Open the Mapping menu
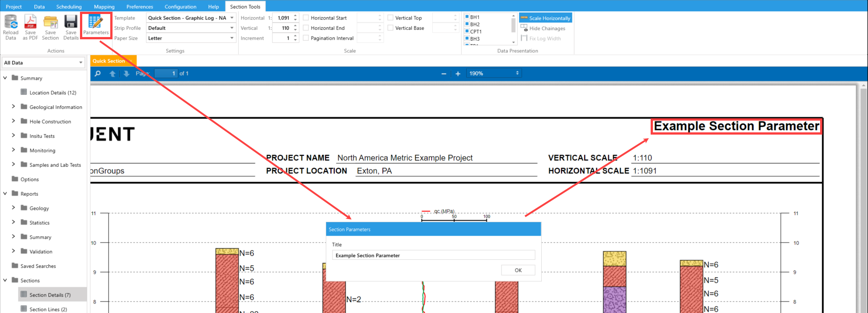 point(104,6)
